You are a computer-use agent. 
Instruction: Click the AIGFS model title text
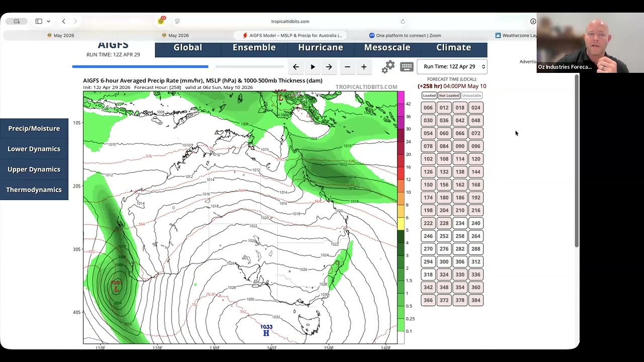coord(113,46)
